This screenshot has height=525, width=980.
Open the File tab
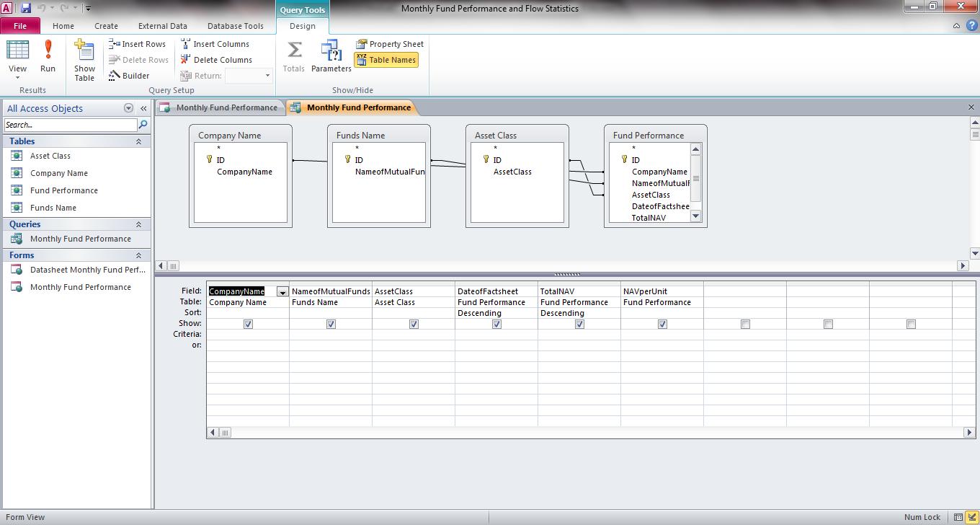pos(20,26)
